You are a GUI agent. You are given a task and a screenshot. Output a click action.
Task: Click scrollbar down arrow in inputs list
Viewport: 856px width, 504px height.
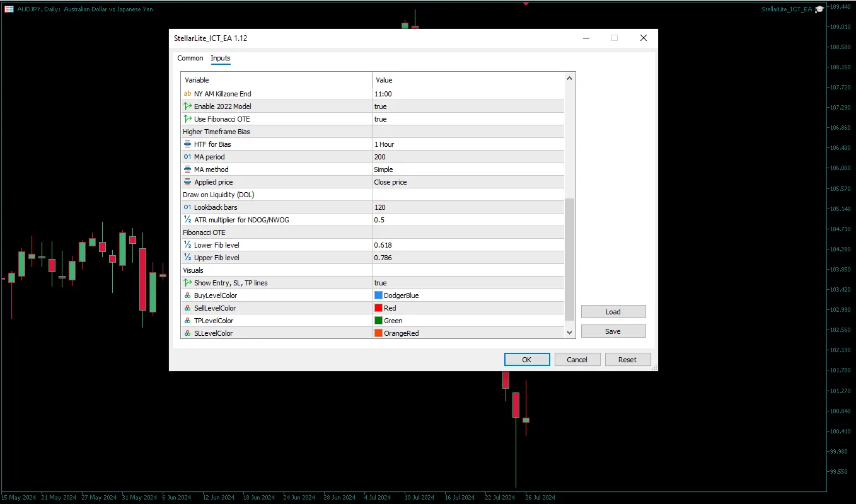(x=570, y=332)
